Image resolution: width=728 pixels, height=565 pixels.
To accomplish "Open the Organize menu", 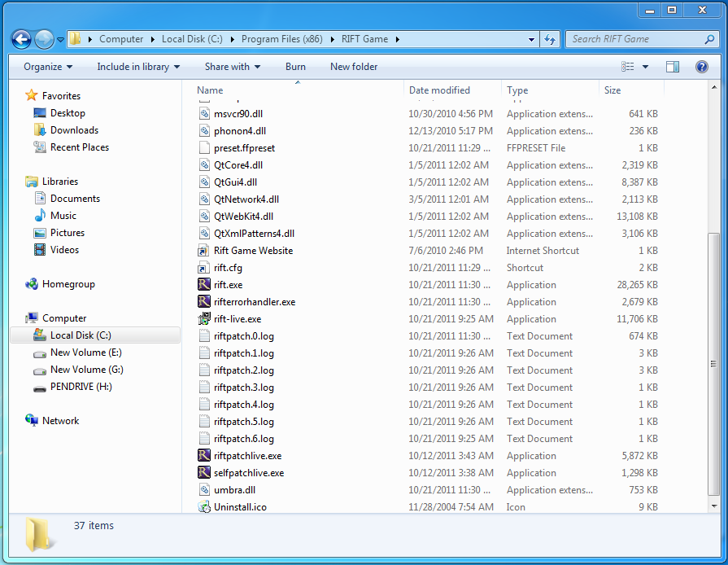I will 48,67.
